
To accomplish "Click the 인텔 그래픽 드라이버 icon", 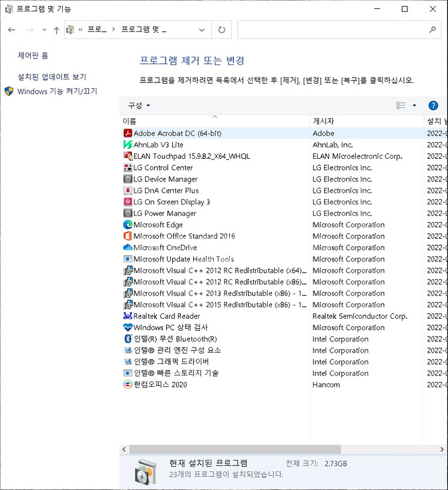I will (x=128, y=362).
